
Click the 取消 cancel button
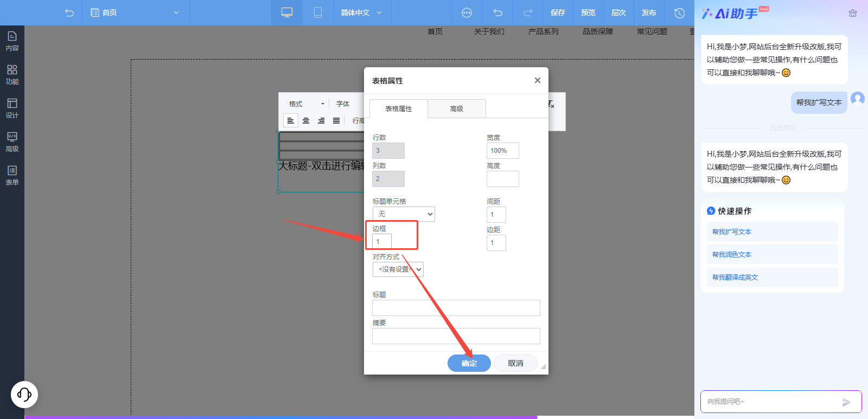515,363
